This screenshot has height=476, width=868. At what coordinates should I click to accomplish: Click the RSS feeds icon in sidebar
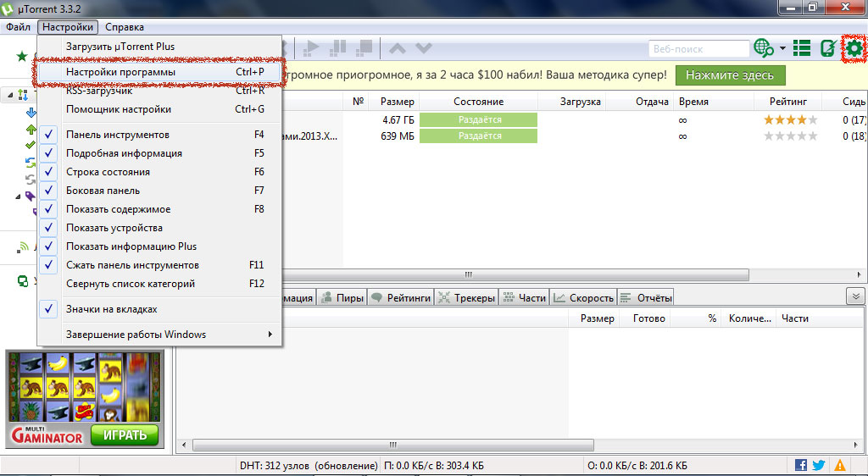click(23, 247)
